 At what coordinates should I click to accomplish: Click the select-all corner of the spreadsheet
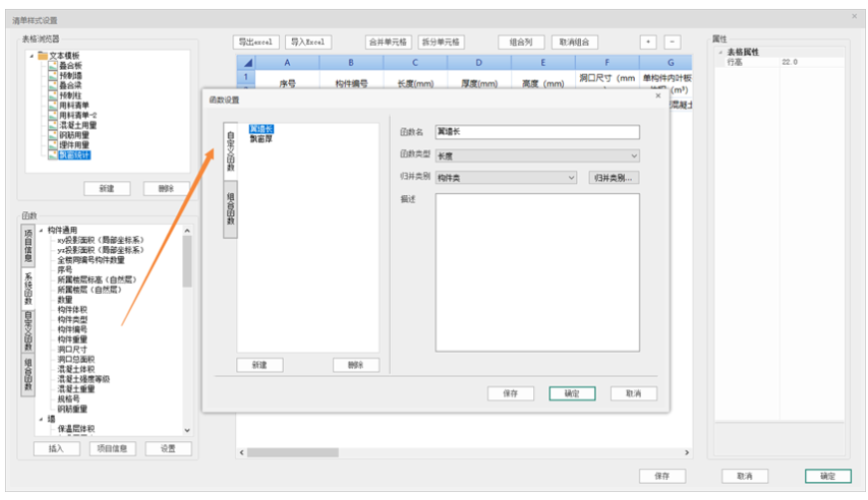(246, 63)
